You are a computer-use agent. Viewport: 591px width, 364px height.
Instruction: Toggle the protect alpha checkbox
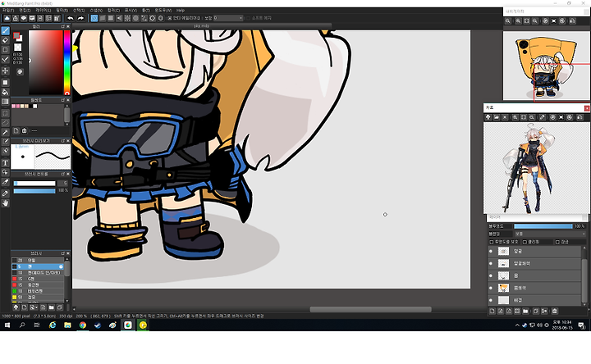click(491, 242)
